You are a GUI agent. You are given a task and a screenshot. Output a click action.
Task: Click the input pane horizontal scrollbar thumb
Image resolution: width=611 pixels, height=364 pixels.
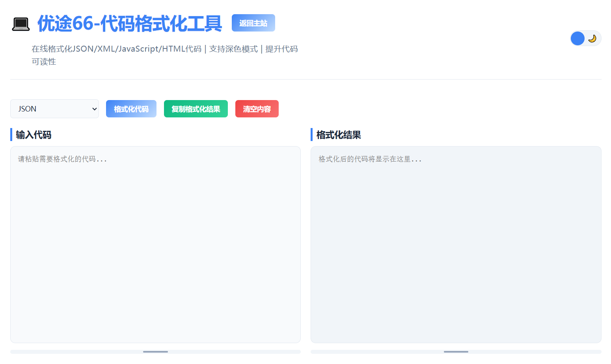[x=155, y=352]
